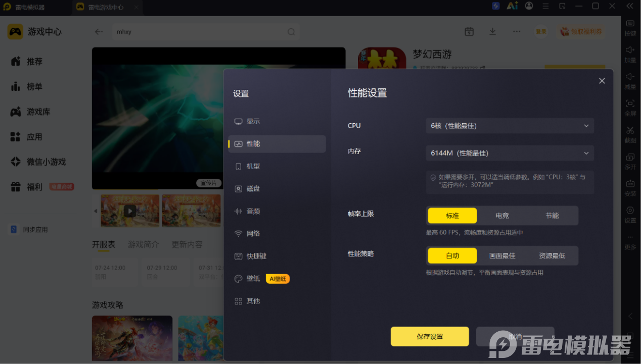Click the user account icon in title bar
Viewport: 641px width, 364px height.
[529, 6]
